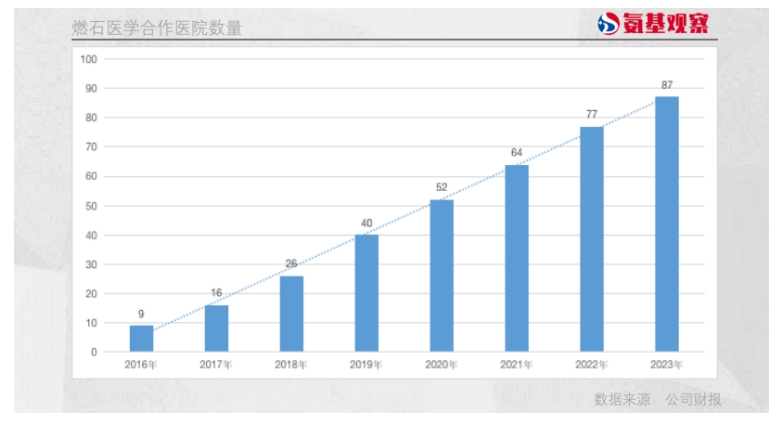782x424 pixels.
Task: Click the 2016年 x-axis label
Action: coord(141,365)
